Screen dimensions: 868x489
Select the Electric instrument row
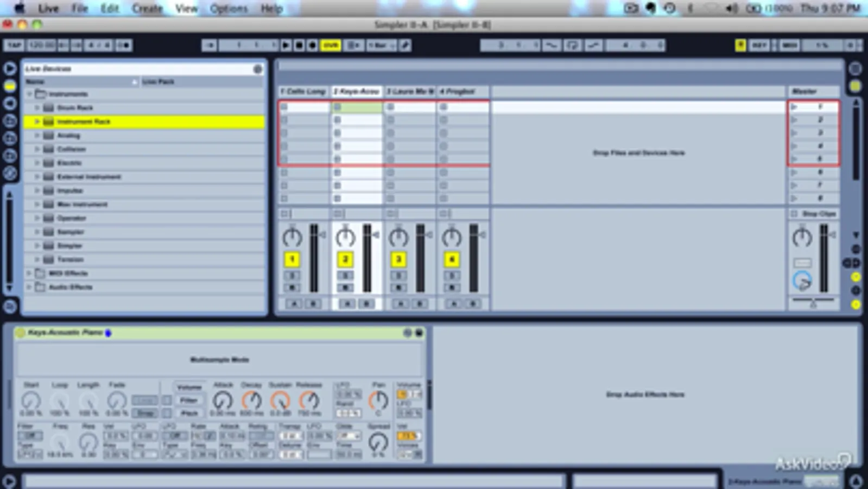(144, 163)
